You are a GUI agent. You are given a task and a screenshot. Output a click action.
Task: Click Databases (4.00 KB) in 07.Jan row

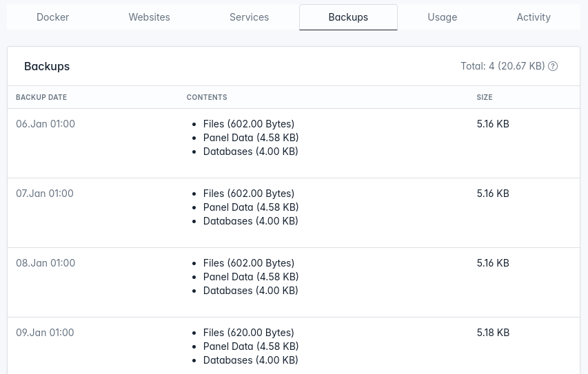click(x=250, y=221)
